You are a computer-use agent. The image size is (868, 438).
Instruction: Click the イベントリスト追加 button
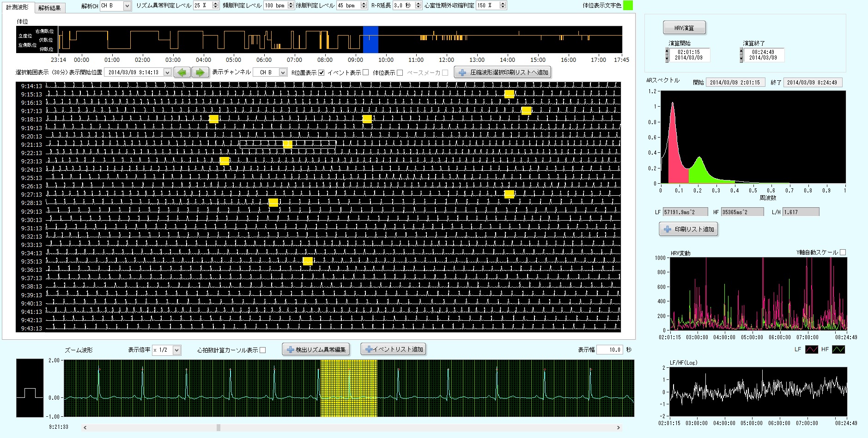coord(393,349)
